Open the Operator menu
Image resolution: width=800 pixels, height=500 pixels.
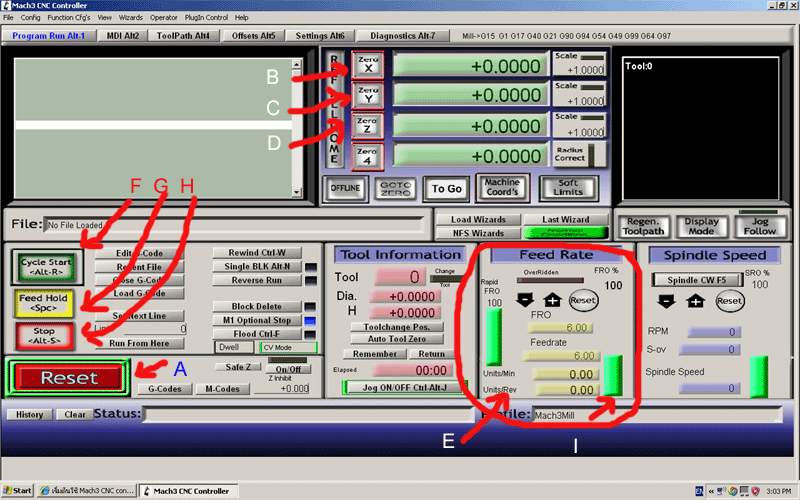click(164, 17)
